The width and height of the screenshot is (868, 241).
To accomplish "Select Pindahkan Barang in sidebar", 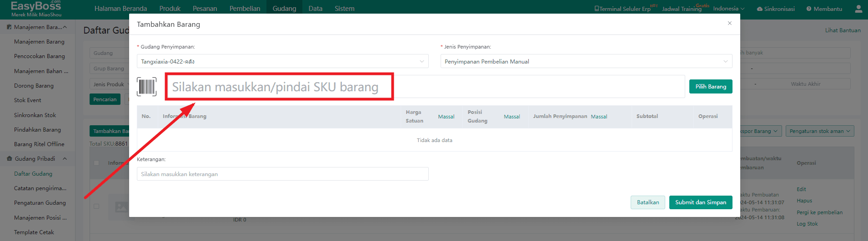I will pos(37,130).
